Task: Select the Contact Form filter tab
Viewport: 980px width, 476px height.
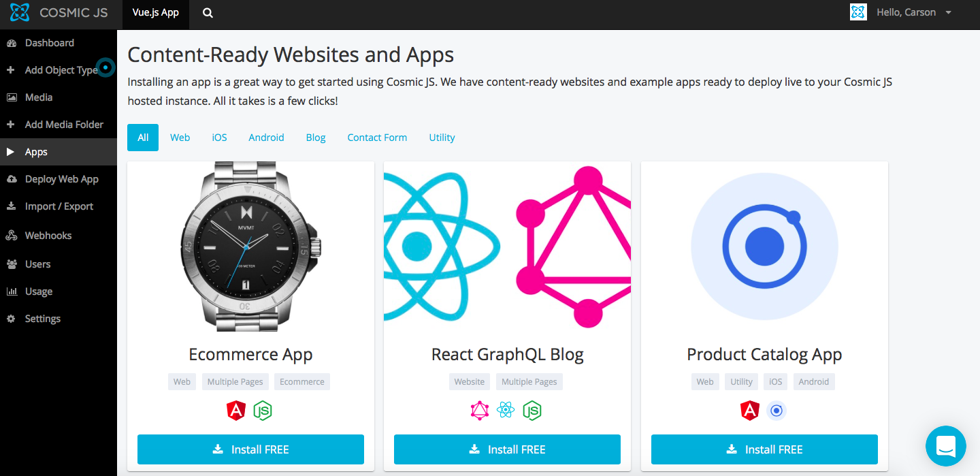Action: pos(377,138)
